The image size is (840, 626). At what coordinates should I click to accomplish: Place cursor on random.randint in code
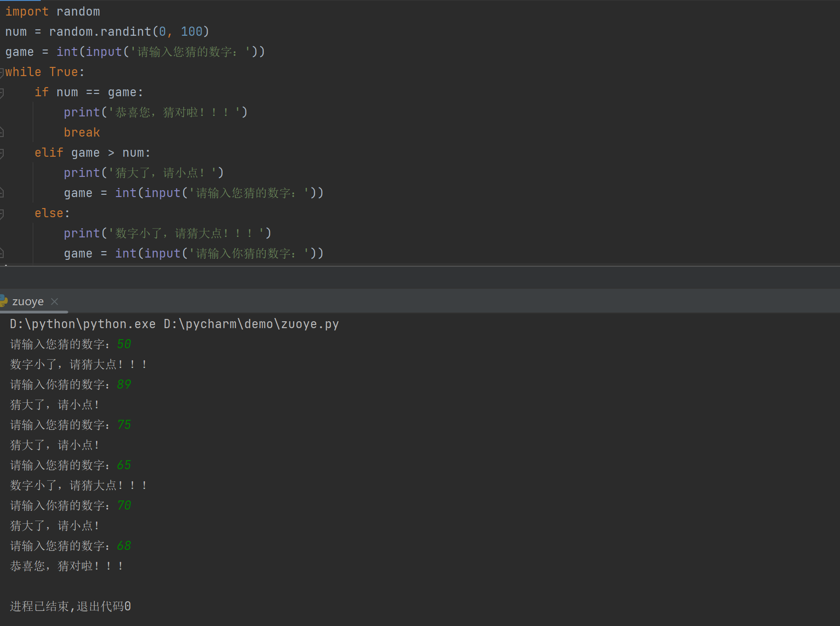[100, 32]
